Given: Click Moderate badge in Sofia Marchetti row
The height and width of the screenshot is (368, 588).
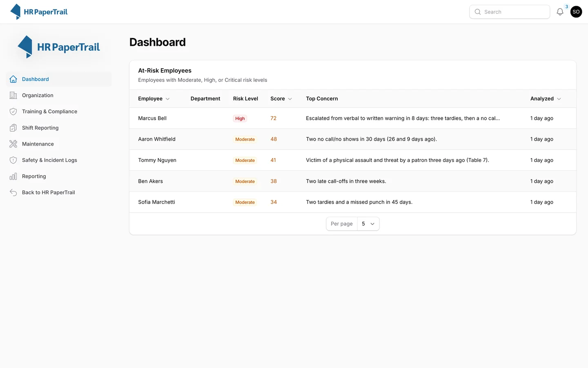Looking at the screenshot, I should (245, 202).
